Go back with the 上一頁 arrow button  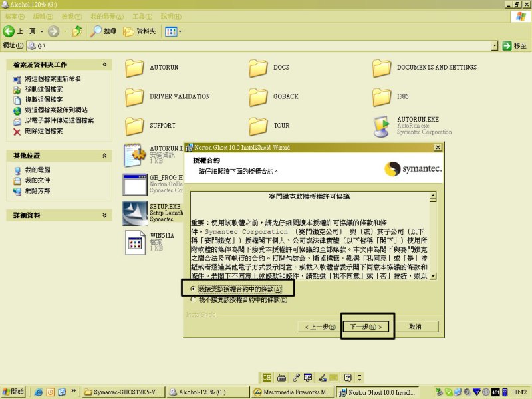[19, 31]
